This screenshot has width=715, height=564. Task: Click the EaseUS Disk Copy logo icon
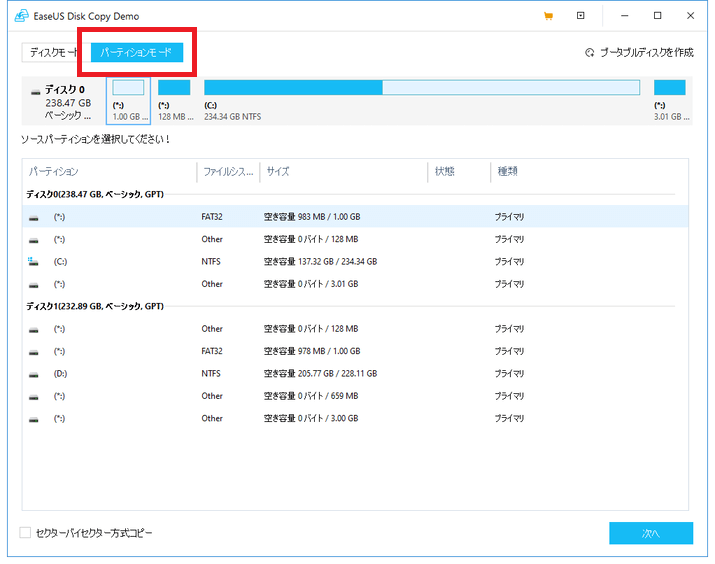point(18,16)
